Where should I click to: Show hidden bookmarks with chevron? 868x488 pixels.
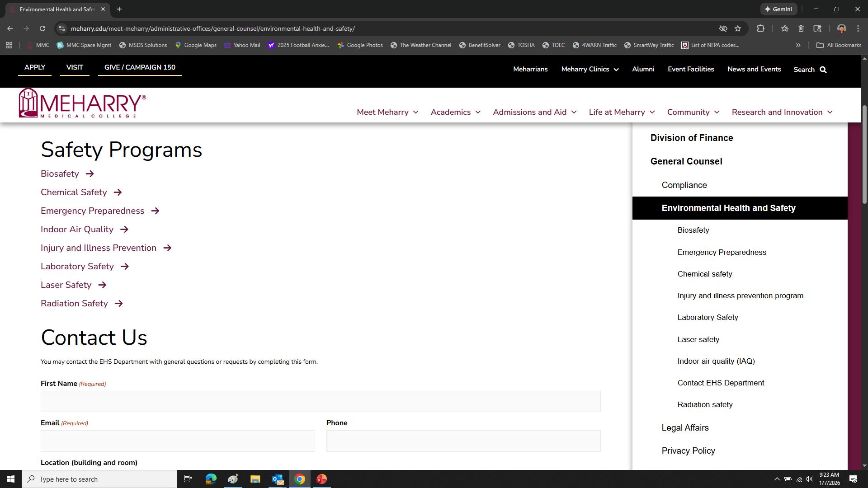[798, 45]
